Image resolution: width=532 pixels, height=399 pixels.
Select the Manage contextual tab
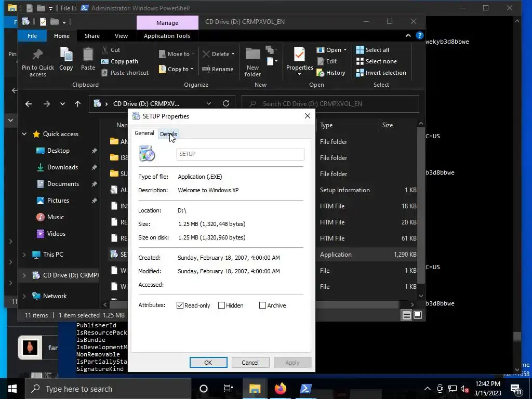click(167, 23)
